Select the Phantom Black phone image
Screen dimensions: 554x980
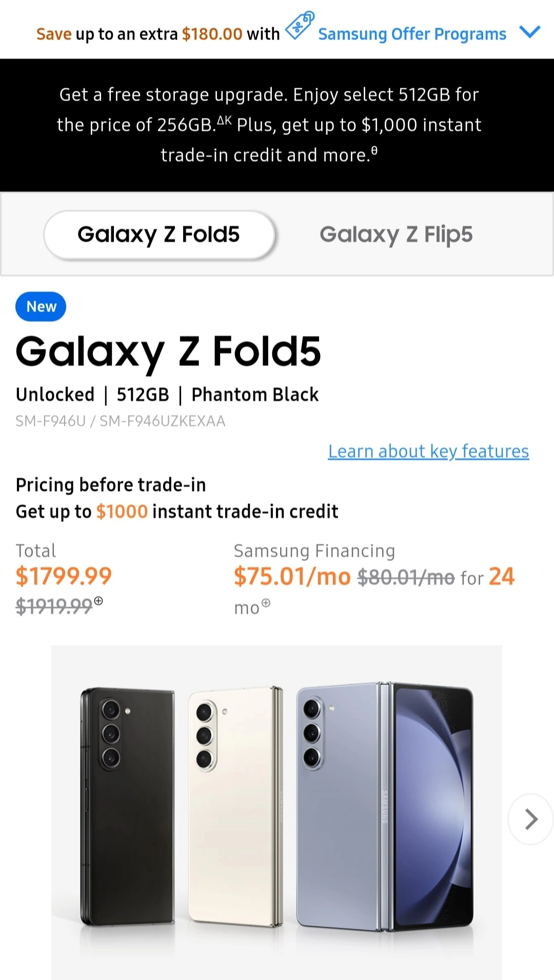(x=128, y=806)
